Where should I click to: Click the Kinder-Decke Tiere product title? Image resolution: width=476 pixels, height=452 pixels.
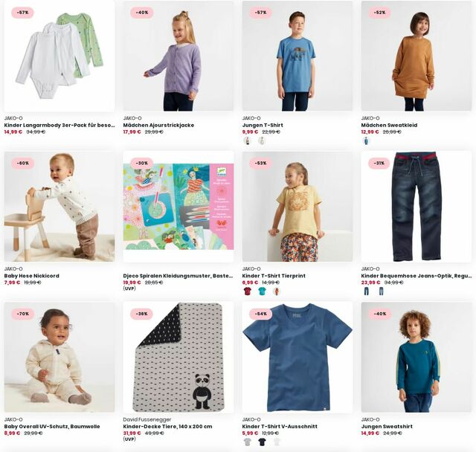tap(167, 426)
